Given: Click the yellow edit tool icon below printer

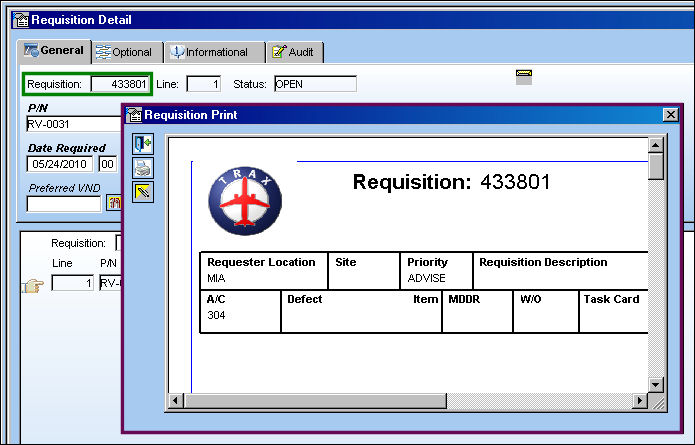Looking at the screenshot, I should coord(143,192).
